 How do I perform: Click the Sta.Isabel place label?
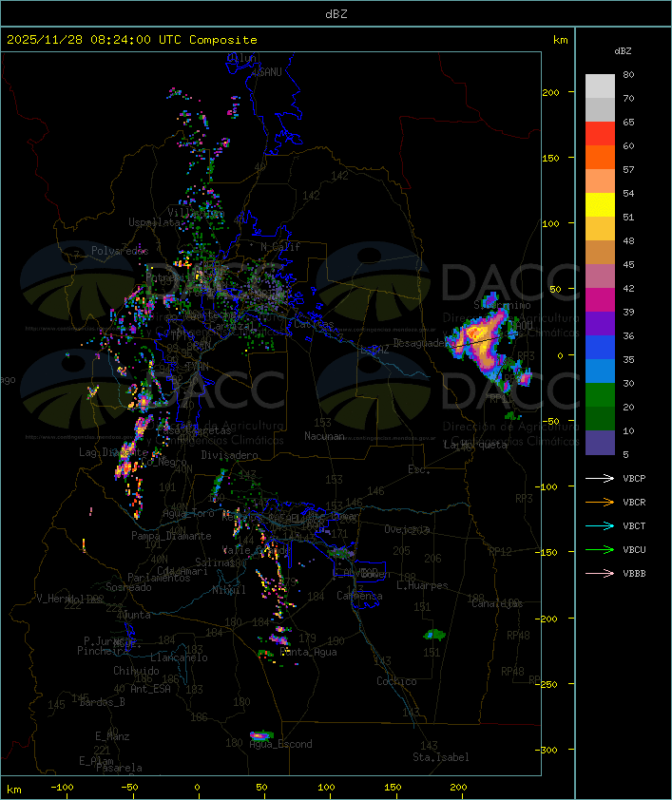tap(441, 757)
